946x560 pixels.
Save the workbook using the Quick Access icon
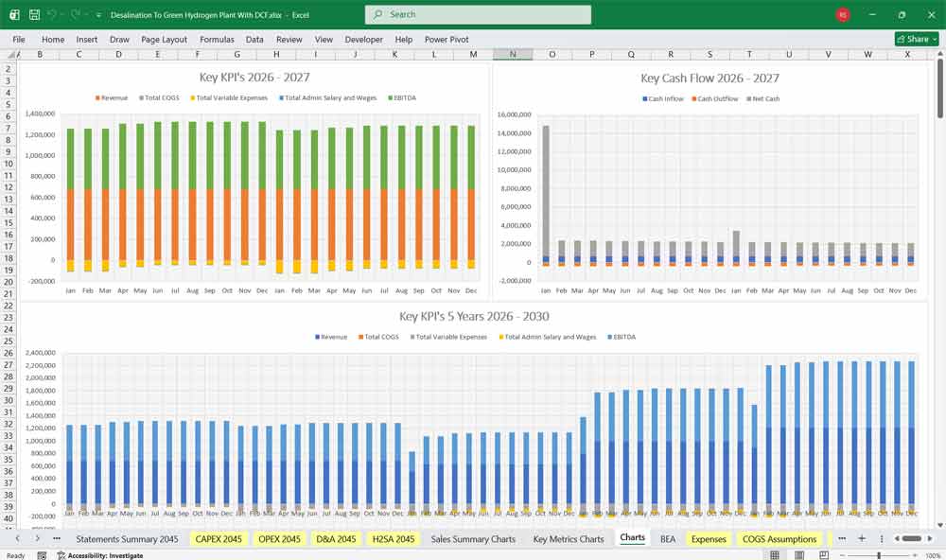point(32,14)
